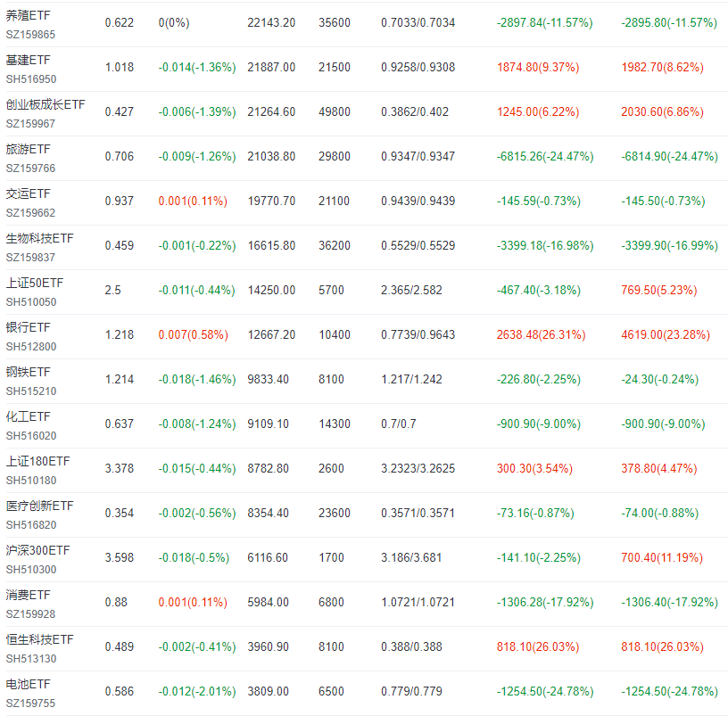
Task: Open the 养殖ETF fund name
Action: tap(28, 15)
